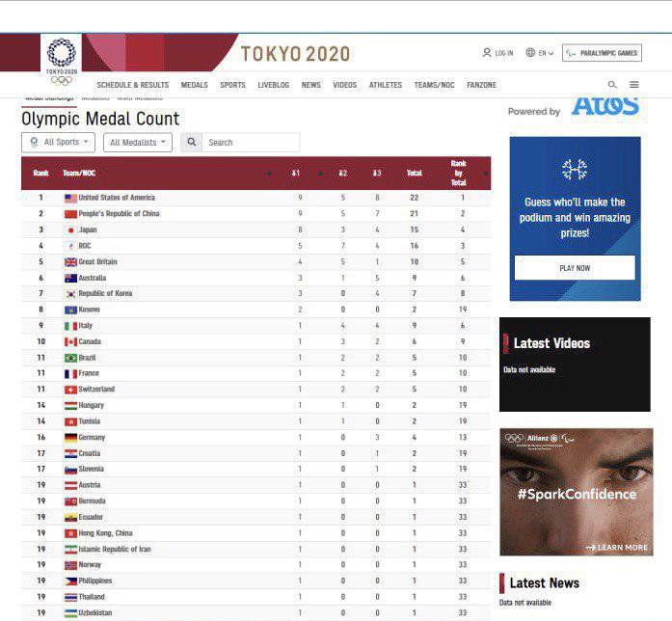Sort by Rank by Total column
672x621 pixels.
(x=459, y=174)
